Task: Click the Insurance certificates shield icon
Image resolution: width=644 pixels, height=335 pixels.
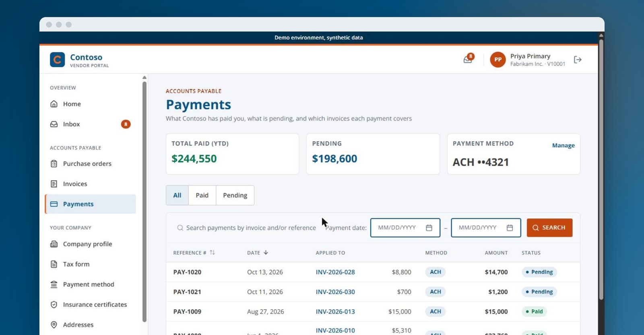Action: coord(54,304)
